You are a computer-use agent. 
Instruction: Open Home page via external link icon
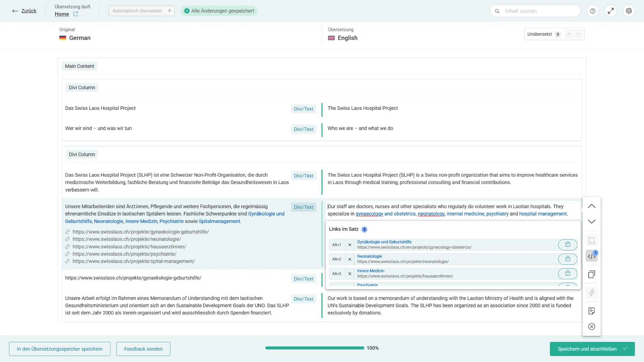coord(76,14)
